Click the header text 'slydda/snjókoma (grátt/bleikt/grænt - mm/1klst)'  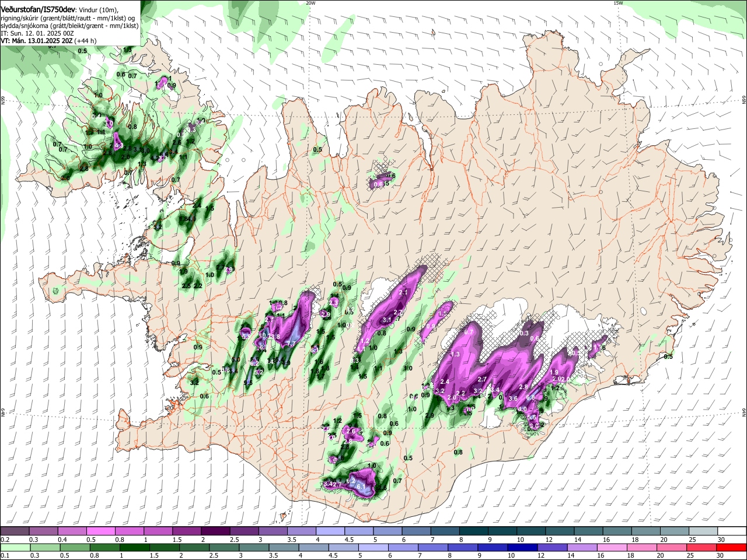[x=69, y=26]
